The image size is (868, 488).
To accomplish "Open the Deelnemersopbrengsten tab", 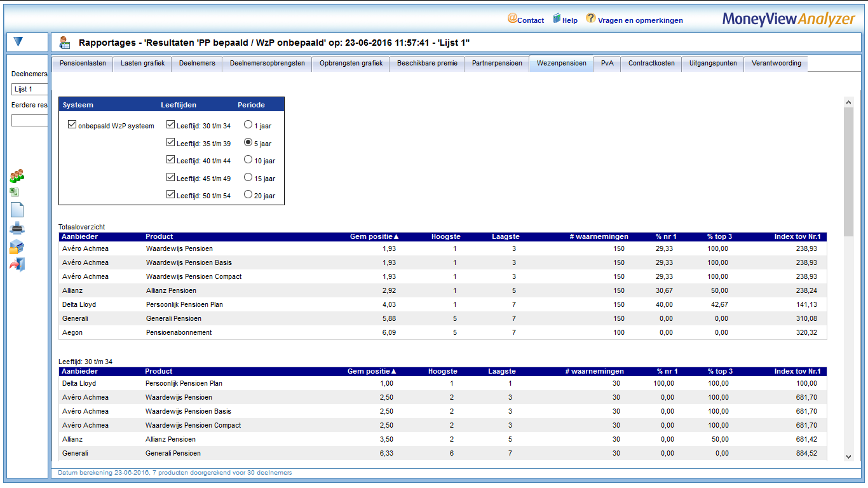I will point(267,64).
